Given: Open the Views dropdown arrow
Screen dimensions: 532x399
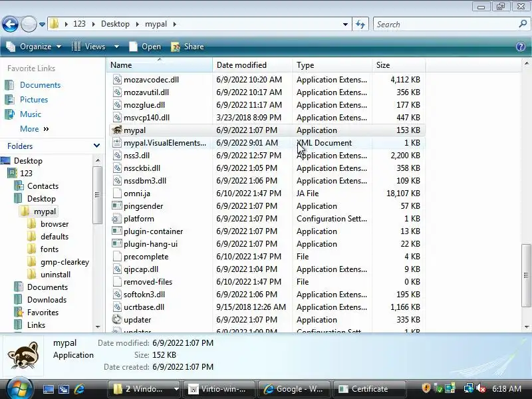Looking at the screenshot, I should click(116, 47).
